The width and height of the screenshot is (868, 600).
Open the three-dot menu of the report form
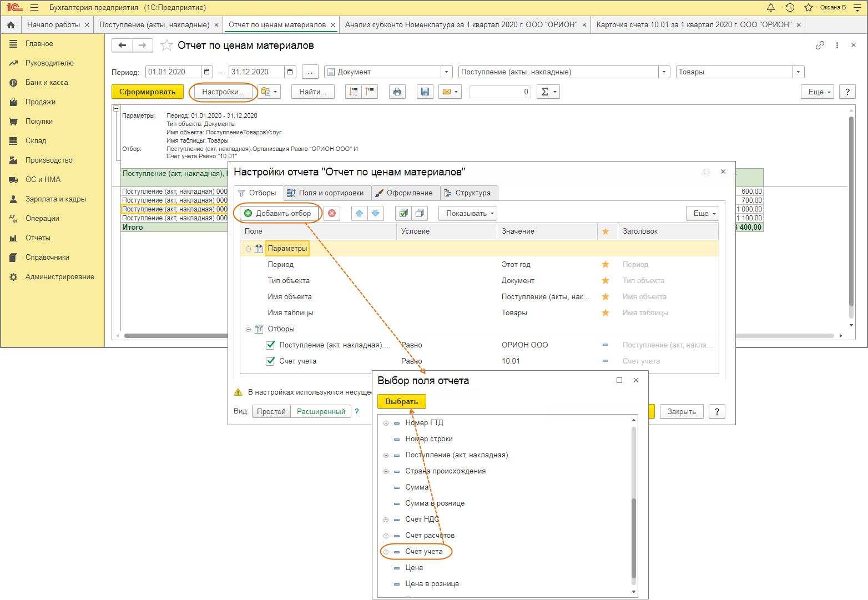tap(837, 46)
